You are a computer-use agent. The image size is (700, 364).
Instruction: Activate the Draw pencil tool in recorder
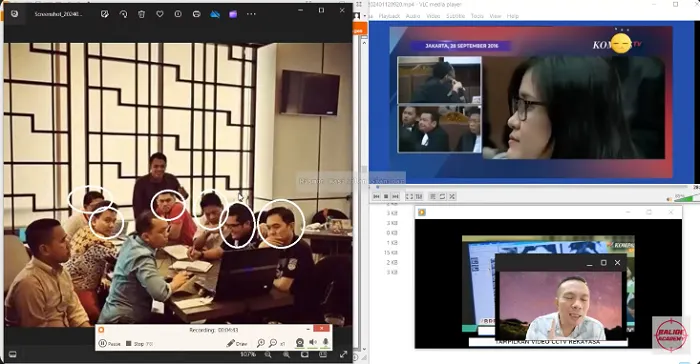tap(237, 343)
